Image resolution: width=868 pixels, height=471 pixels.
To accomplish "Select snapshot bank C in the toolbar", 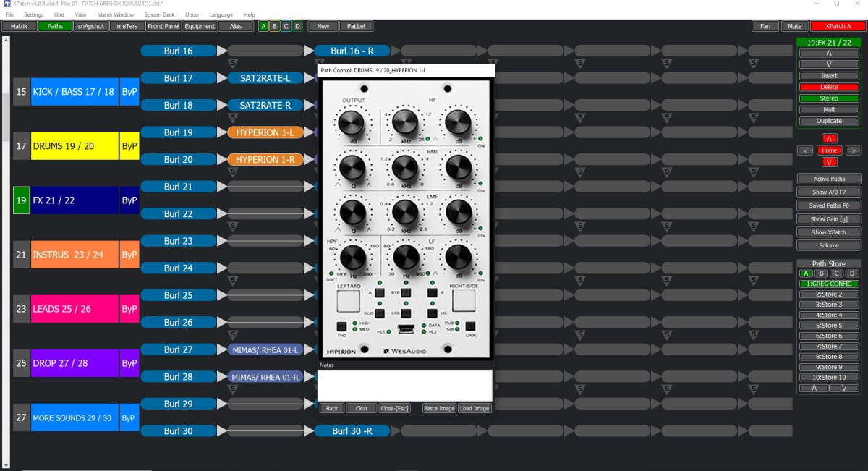I will point(286,26).
